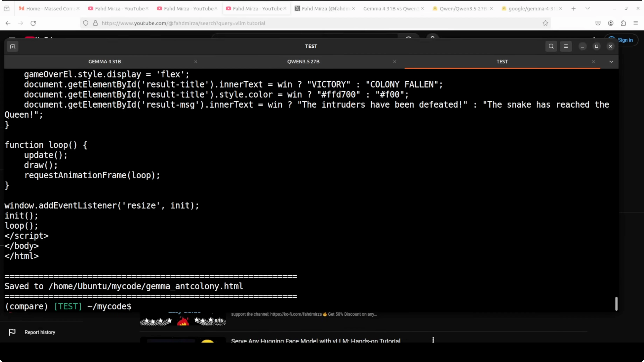Click the terminal search icon

click(x=551, y=47)
